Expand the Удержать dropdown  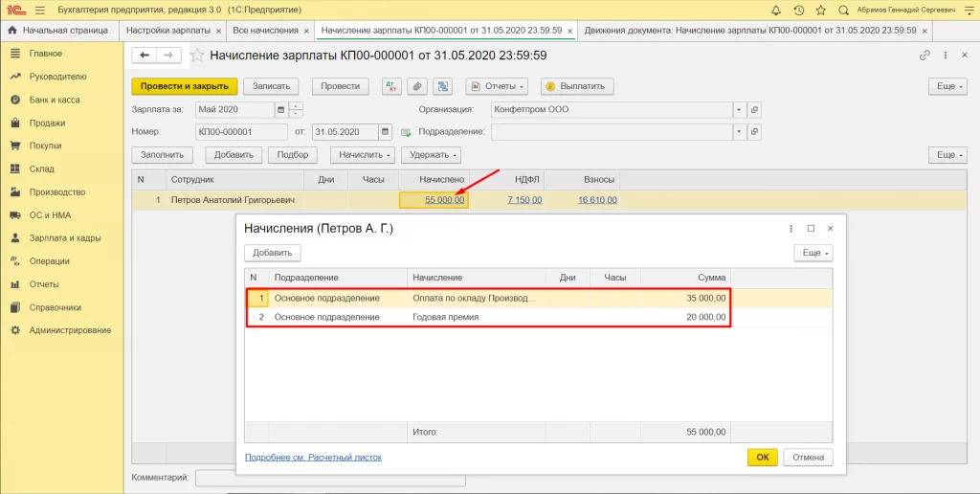[432, 155]
